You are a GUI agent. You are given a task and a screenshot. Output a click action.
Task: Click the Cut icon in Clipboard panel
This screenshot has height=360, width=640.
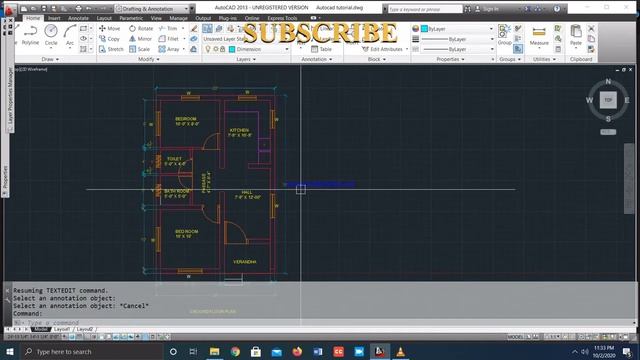pos(591,28)
